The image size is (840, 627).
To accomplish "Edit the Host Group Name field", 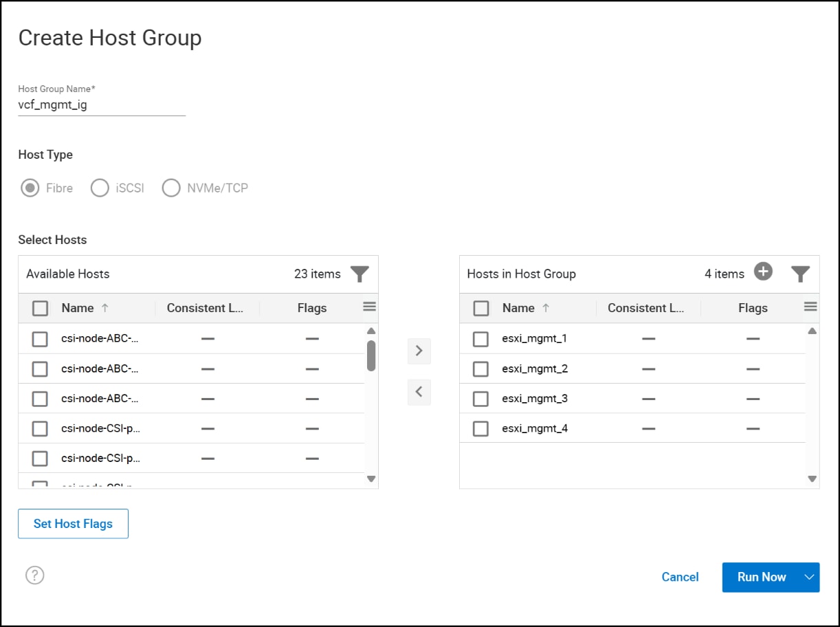I will coord(102,105).
